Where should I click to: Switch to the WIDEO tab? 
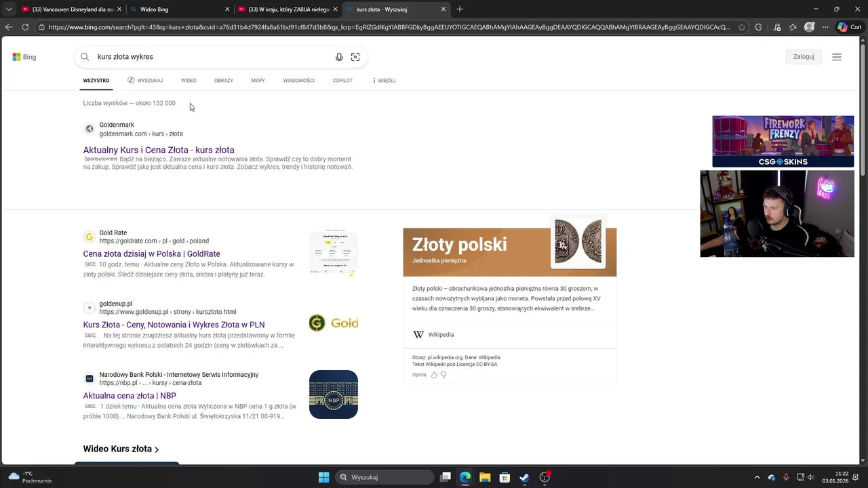[x=189, y=81]
